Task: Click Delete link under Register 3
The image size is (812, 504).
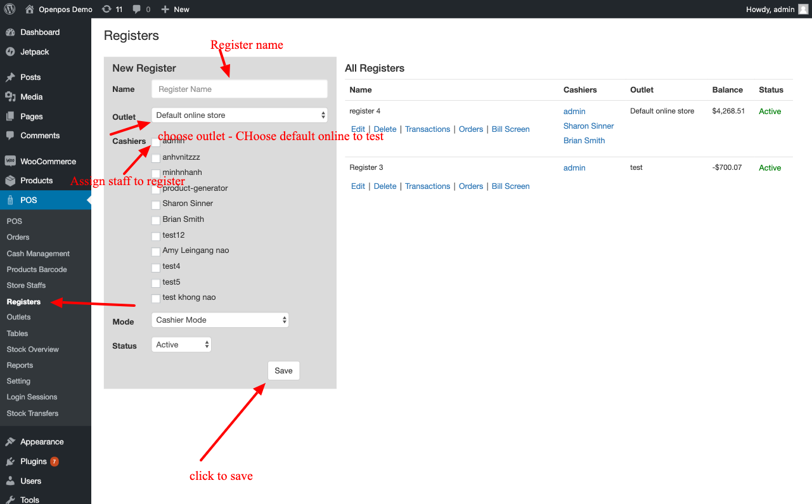Action: 385,186
